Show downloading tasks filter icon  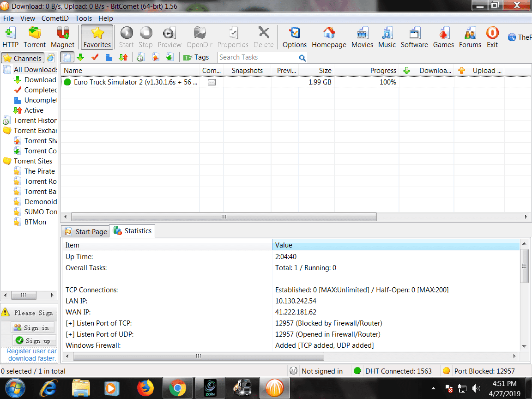[80, 57]
